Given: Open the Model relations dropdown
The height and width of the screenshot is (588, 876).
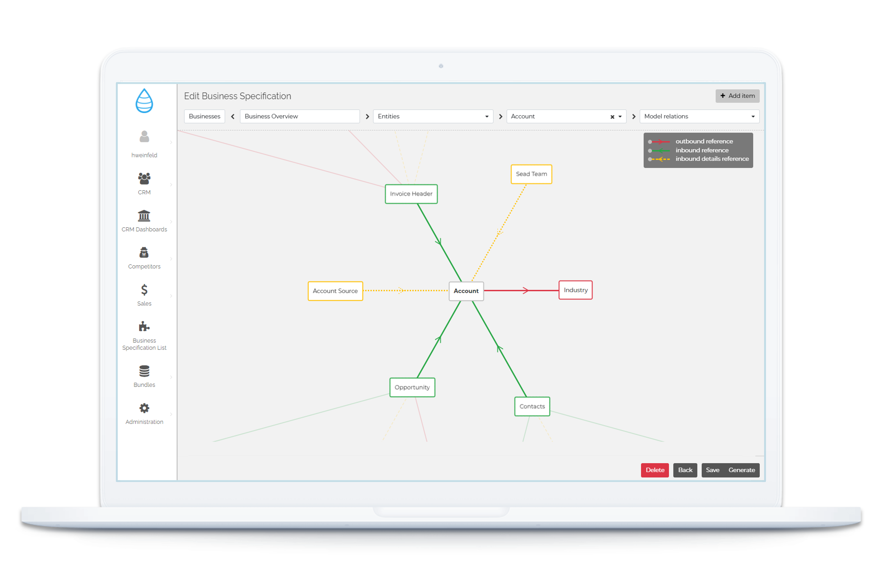Looking at the screenshot, I should coord(753,116).
